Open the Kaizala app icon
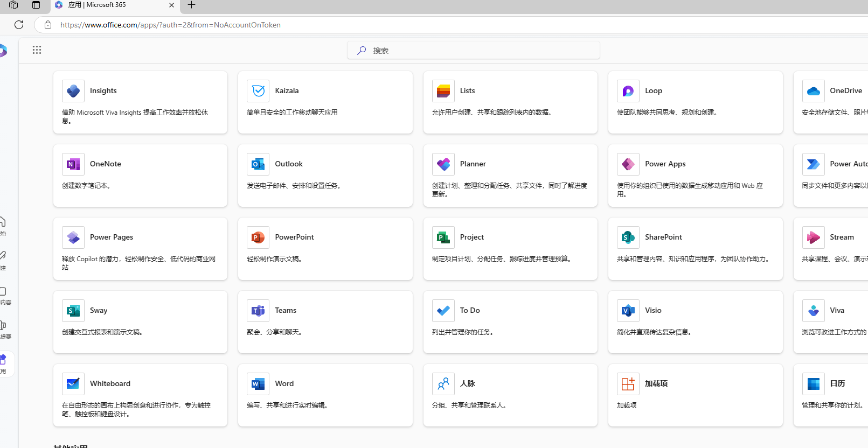 [258, 91]
